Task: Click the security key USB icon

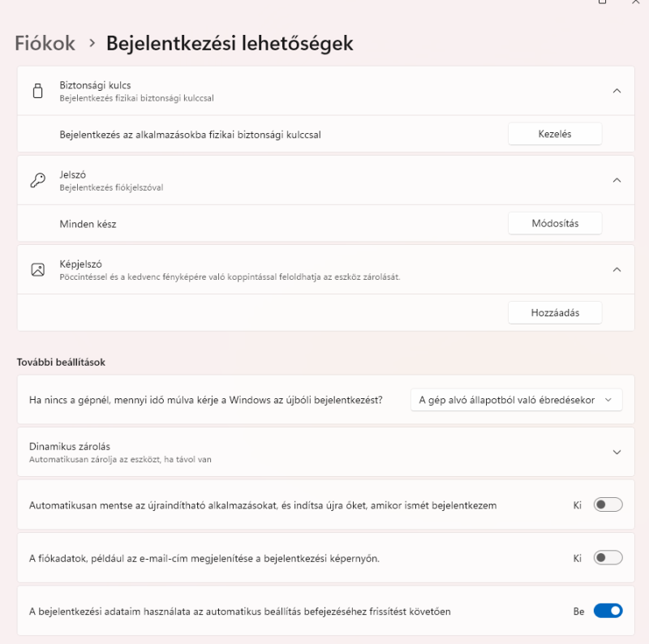Action: click(x=37, y=91)
